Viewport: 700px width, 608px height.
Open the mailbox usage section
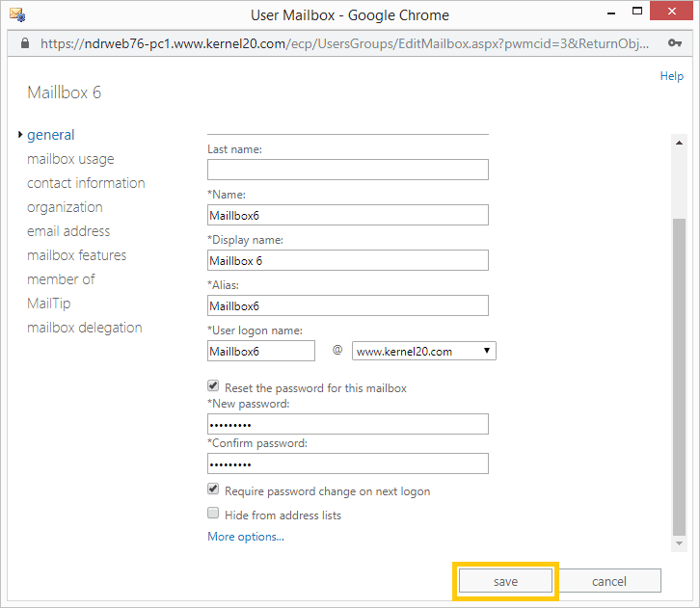tap(70, 159)
